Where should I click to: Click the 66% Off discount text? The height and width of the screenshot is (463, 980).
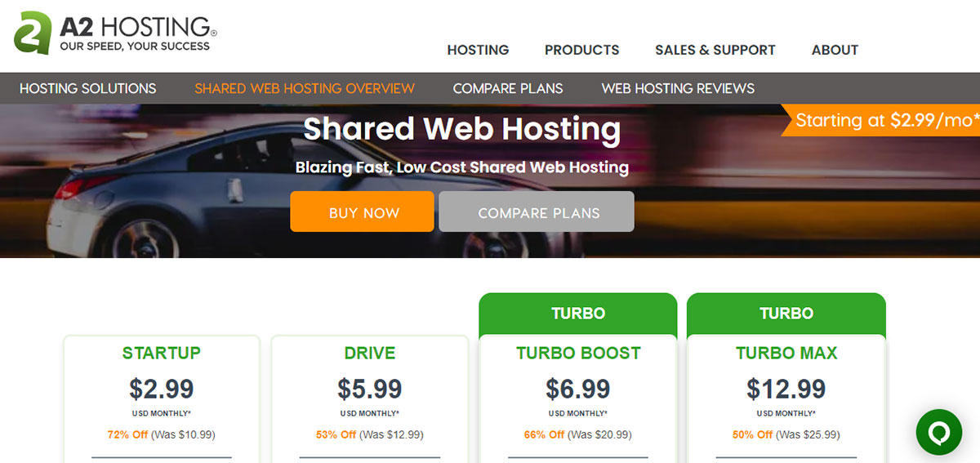[544, 434]
